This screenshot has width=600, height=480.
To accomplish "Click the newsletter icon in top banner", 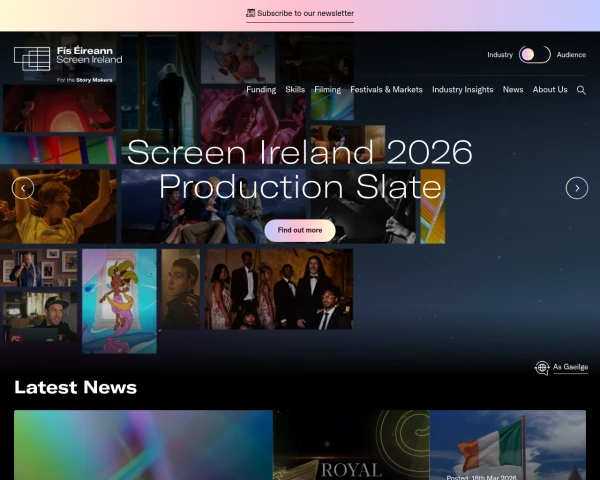I will [251, 13].
